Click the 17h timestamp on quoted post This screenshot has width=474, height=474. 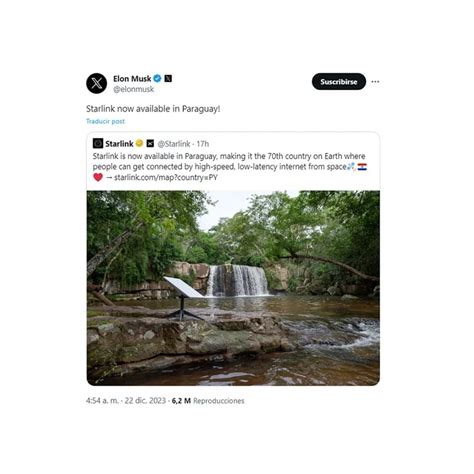203,144
